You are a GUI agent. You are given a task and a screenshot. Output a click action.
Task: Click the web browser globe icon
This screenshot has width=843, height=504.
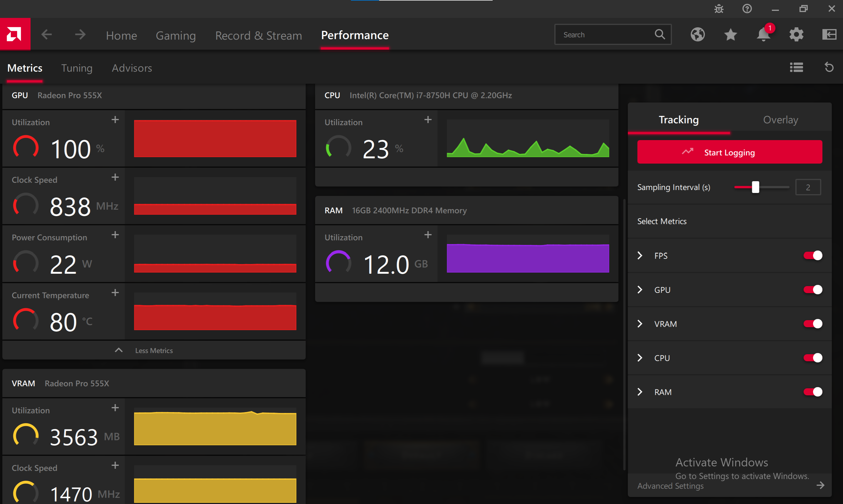(698, 35)
